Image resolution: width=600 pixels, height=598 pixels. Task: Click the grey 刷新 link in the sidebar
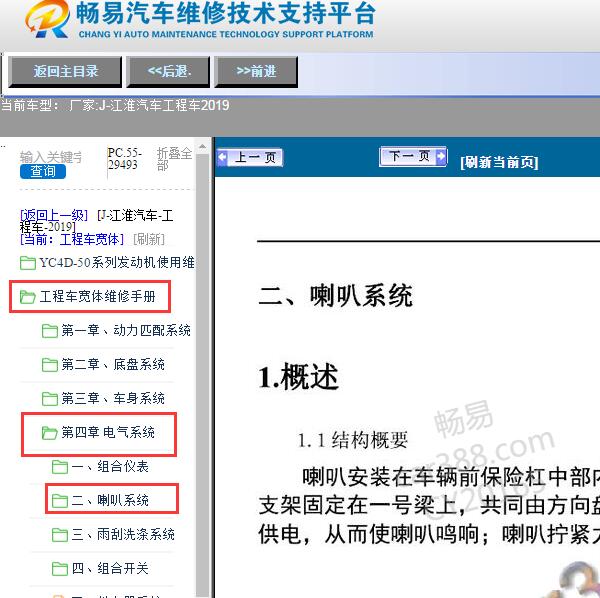tap(149, 240)
